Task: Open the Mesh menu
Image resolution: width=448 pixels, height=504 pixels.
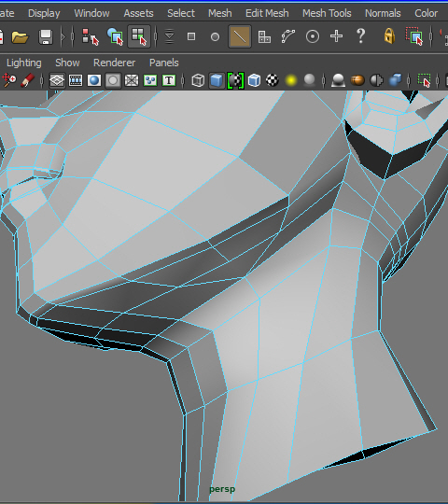Action: pos(220,13)
